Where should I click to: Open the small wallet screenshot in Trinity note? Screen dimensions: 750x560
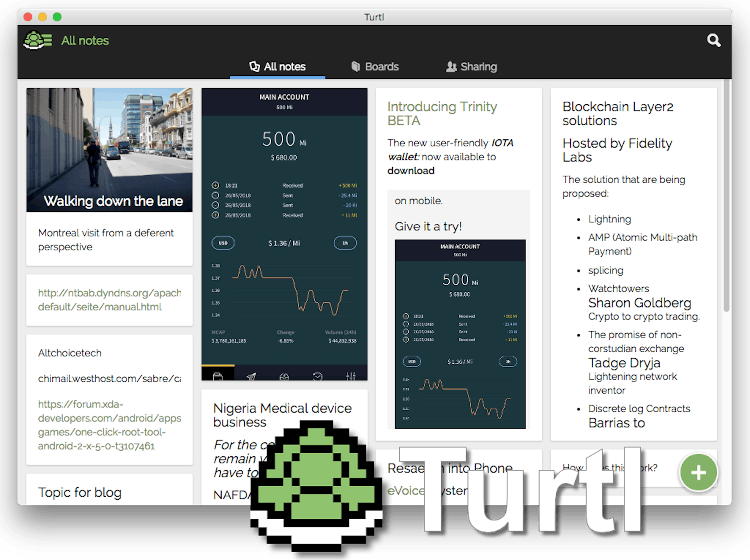click(460, 334)
